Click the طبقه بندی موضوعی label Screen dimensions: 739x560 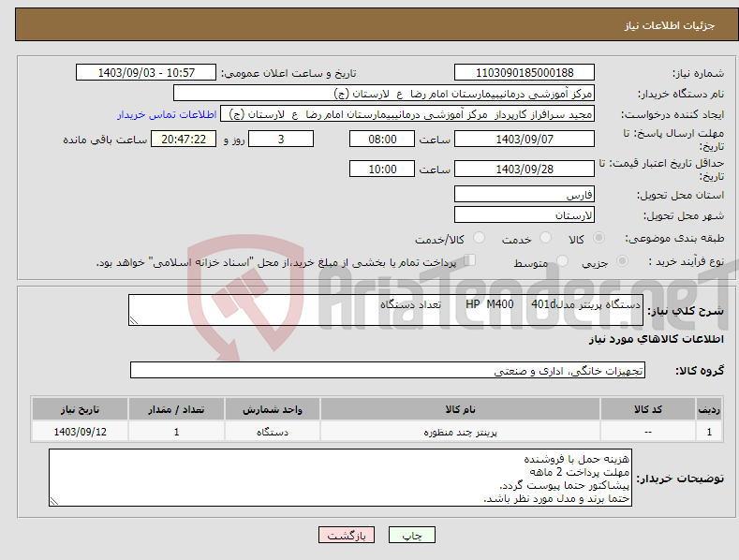[x=674, y=238]
